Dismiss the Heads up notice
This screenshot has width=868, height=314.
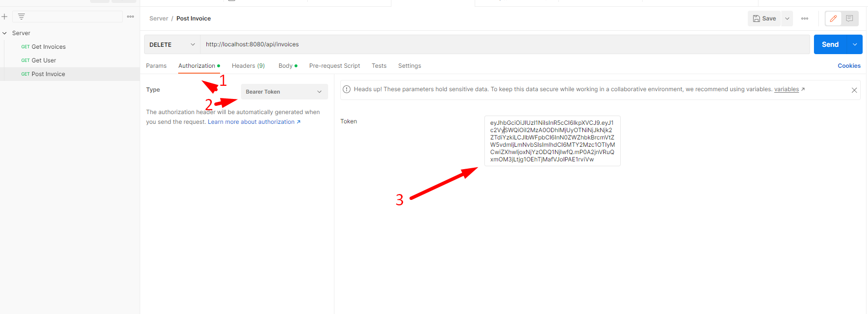pos(854,90)
